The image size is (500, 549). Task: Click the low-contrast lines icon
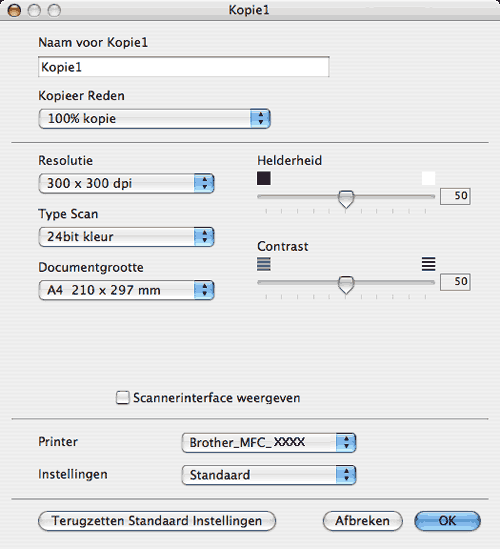[264, 264]
